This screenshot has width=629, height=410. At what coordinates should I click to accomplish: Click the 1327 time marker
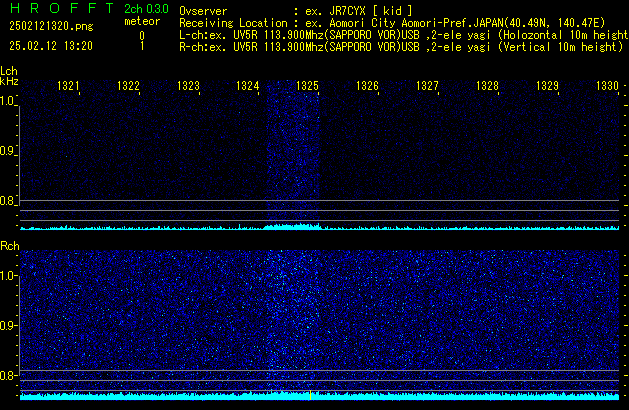point(427,86)
